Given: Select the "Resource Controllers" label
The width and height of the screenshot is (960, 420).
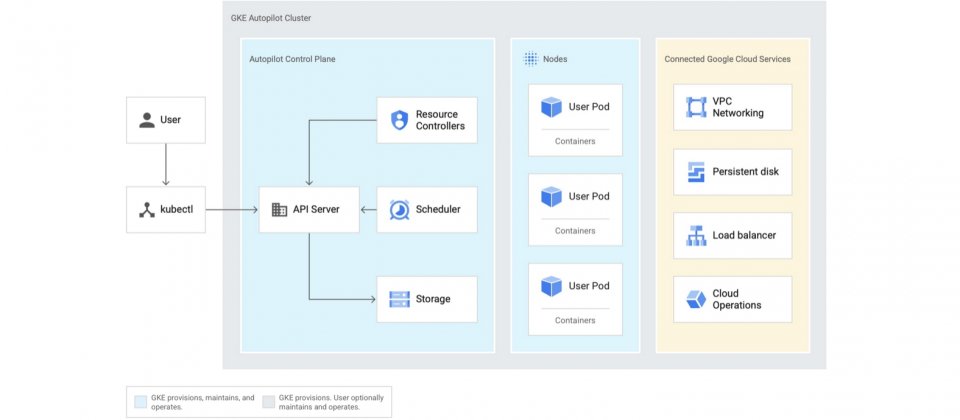Looking at the screenshot, I should pos(440,120).
